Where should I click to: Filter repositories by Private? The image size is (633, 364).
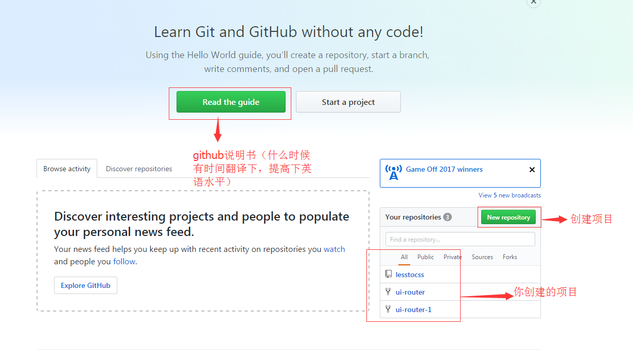click(452, 257)
